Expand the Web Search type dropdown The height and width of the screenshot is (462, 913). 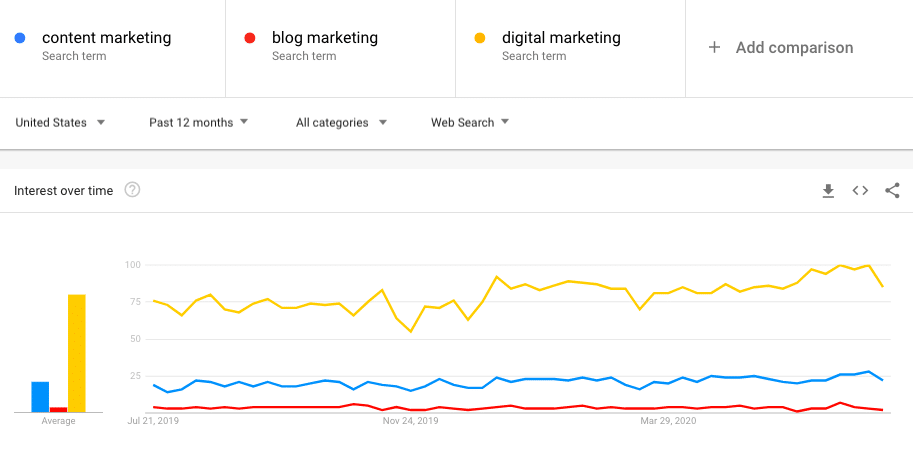pos(470,122)
